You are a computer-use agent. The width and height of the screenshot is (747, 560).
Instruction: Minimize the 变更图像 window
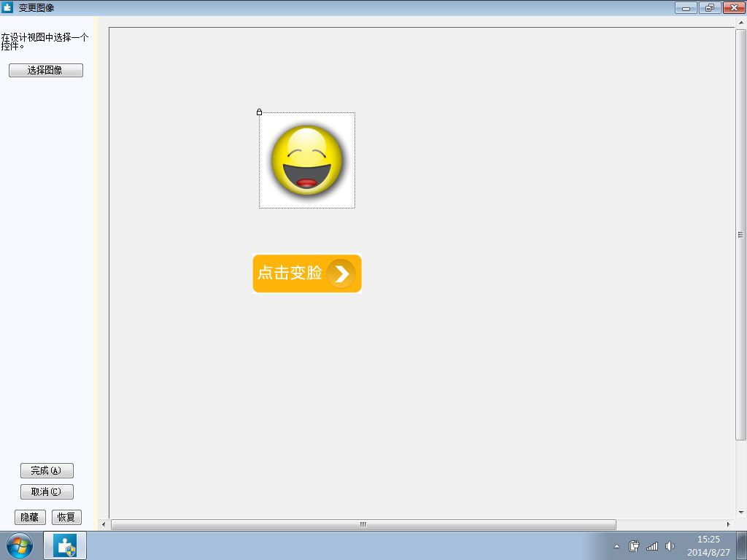[x=686, y=7]
